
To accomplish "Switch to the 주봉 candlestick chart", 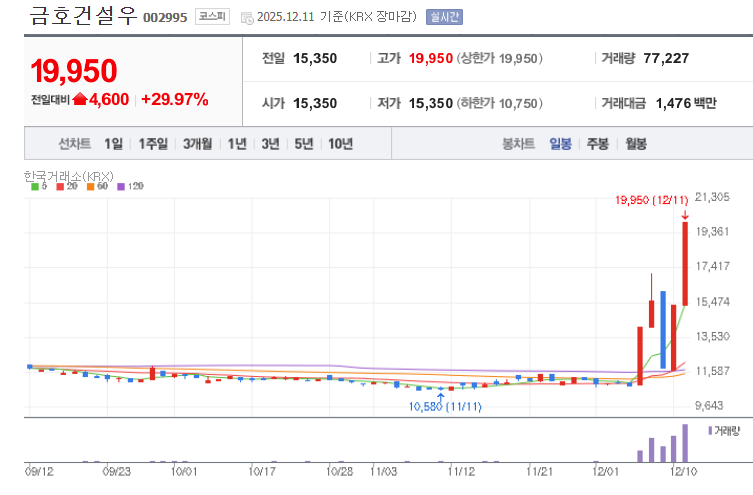I will 598,144.
